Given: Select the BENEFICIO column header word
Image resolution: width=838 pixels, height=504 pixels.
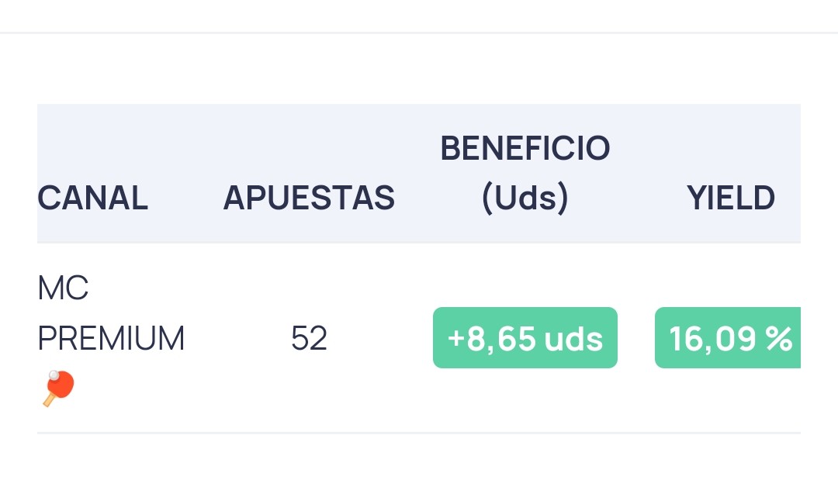Looking at the screenshot, I should coord(525,148).
